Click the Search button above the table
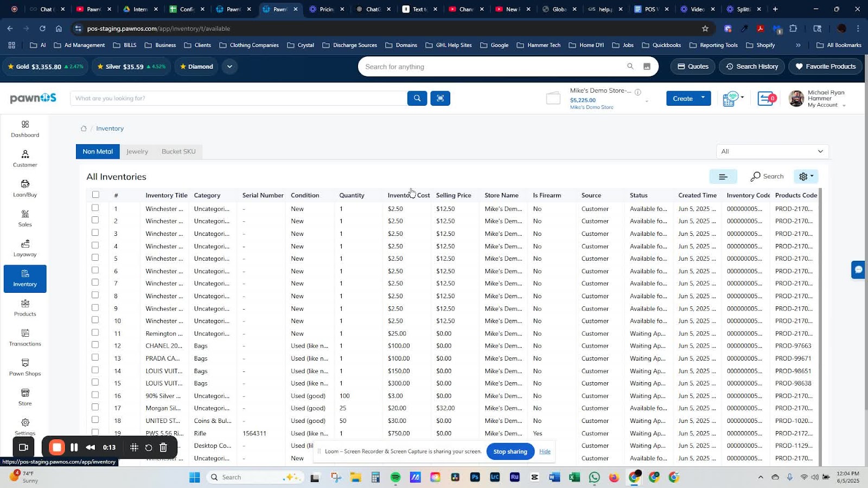This screenshot has height=488, width=868. (767, 176)
